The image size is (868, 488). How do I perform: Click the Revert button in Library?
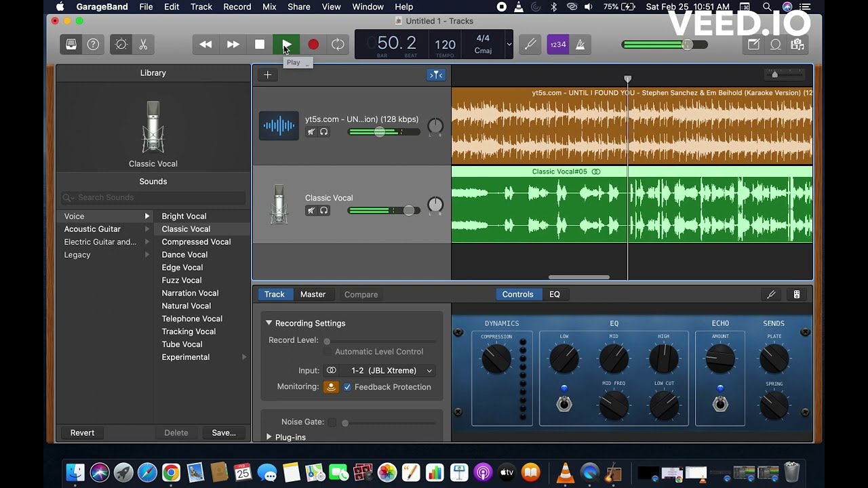tap(82, 433)
